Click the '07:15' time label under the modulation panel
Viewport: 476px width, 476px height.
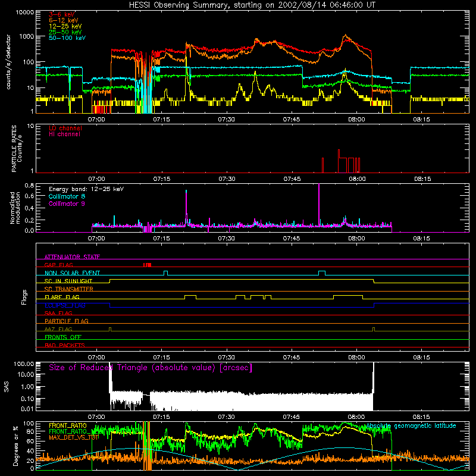[161, 239]
